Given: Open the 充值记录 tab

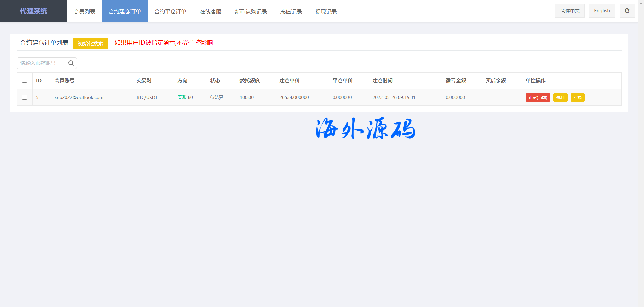Looking at the screenshot, I should [291, 11].
